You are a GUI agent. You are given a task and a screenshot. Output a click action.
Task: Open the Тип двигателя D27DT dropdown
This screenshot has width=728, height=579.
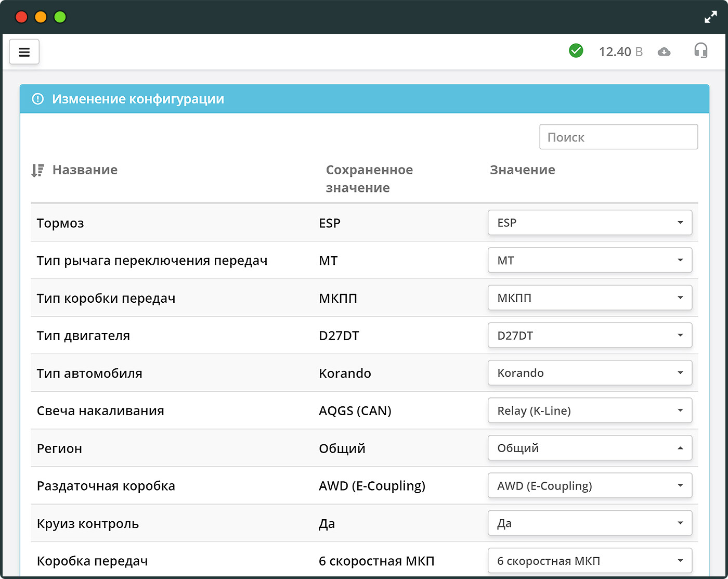point(590,336)
